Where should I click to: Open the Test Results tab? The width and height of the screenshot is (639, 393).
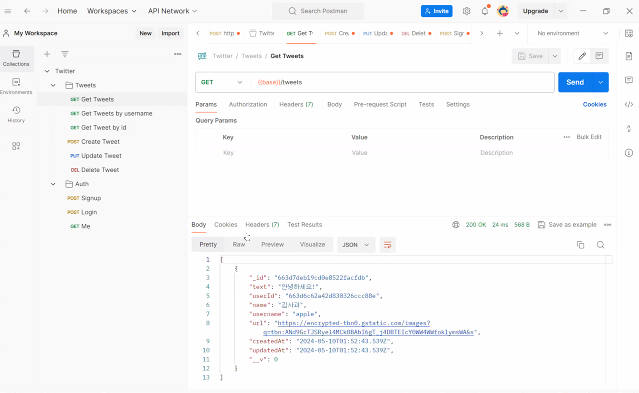[304, 225]
